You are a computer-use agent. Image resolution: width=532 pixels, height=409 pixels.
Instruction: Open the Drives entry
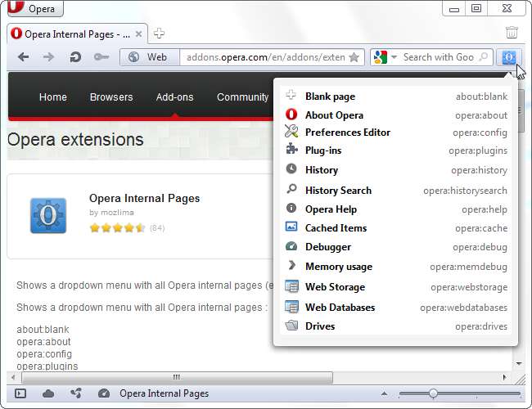396,326
